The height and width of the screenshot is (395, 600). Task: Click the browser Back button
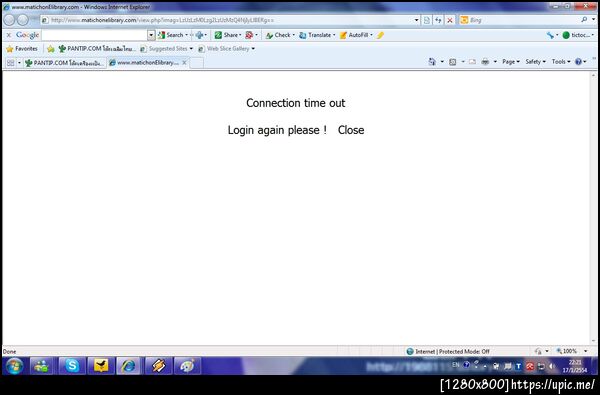[10, 20]
